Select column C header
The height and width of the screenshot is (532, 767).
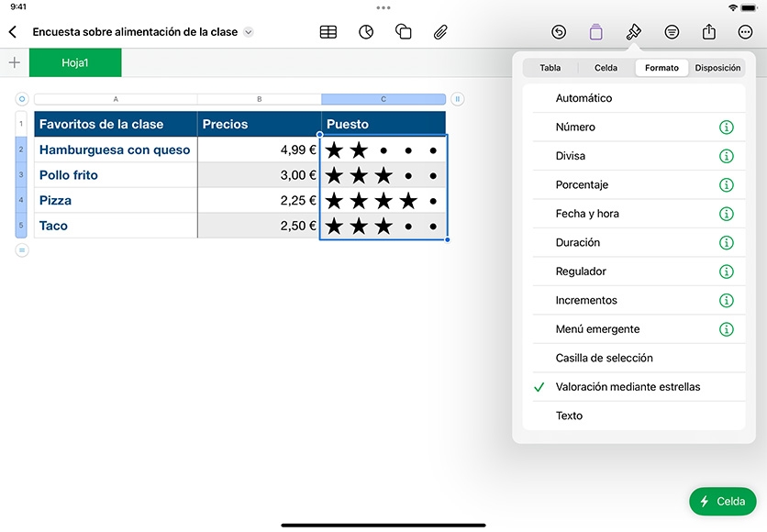click(x=383, y=99)
